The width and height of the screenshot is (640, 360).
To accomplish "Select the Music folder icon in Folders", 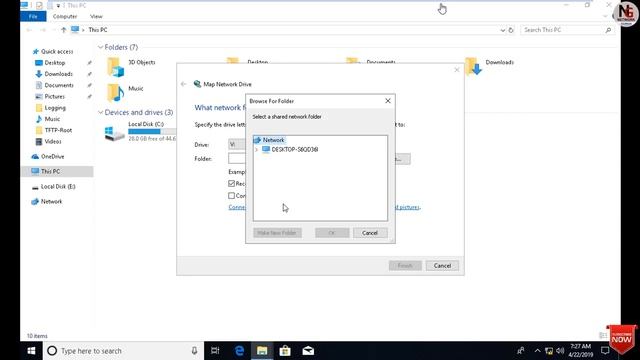I will (x=116, y=93).
